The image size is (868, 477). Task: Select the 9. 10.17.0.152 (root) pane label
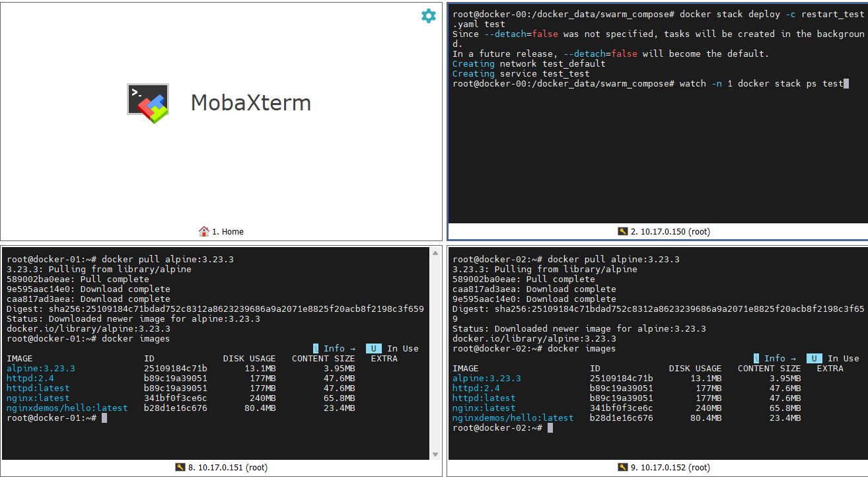[x=670, y=468]
